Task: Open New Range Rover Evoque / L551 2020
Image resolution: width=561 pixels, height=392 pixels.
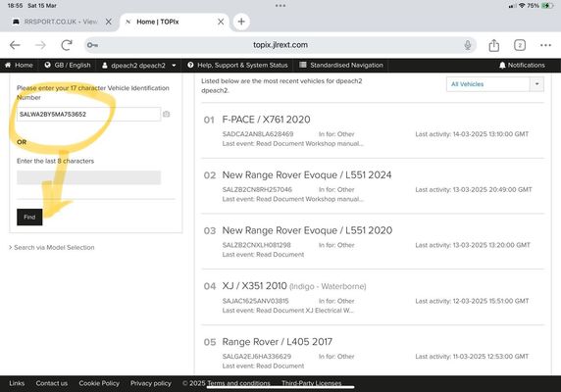Action: [307, 230]
